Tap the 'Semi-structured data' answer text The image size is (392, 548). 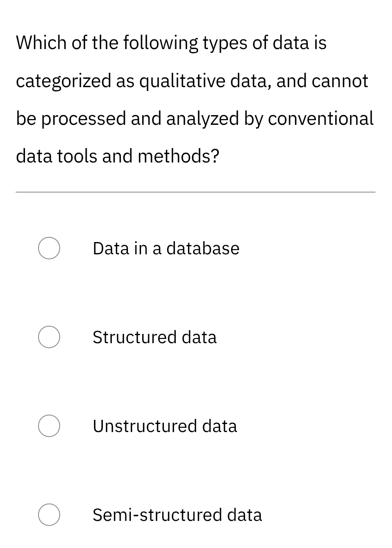pos(177,515)
